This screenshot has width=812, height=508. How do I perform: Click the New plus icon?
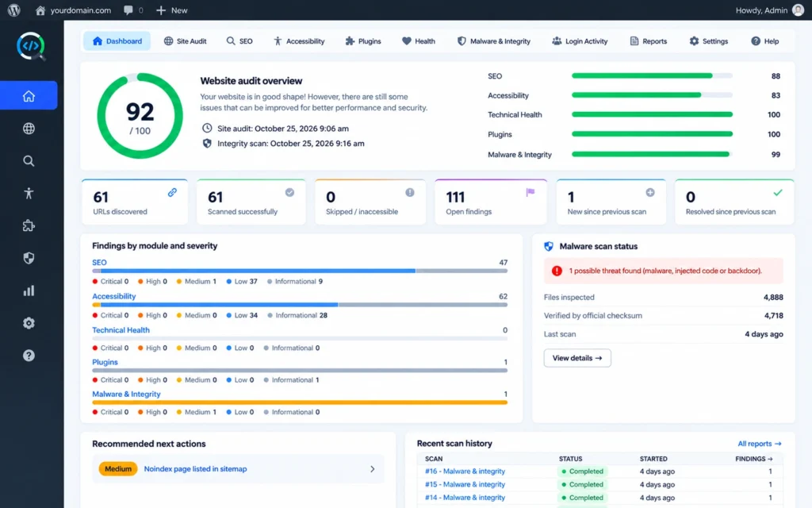pos(160,10)
